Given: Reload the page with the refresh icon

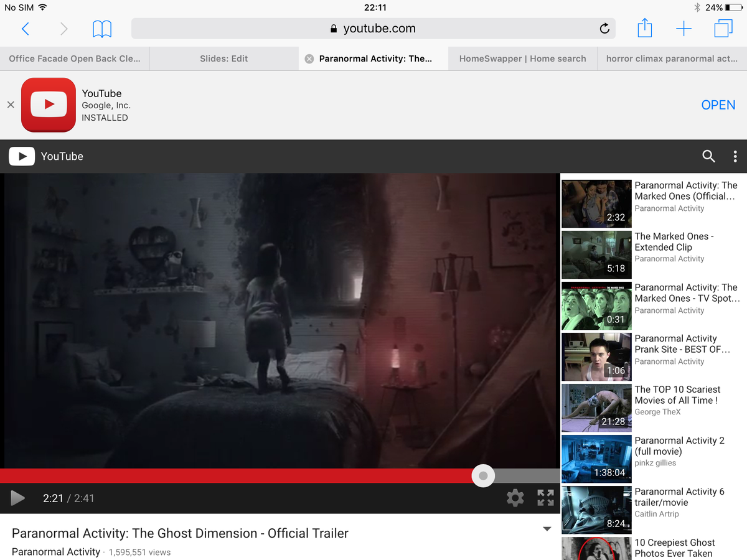Looking at the screenshot, I should point(604,28).
